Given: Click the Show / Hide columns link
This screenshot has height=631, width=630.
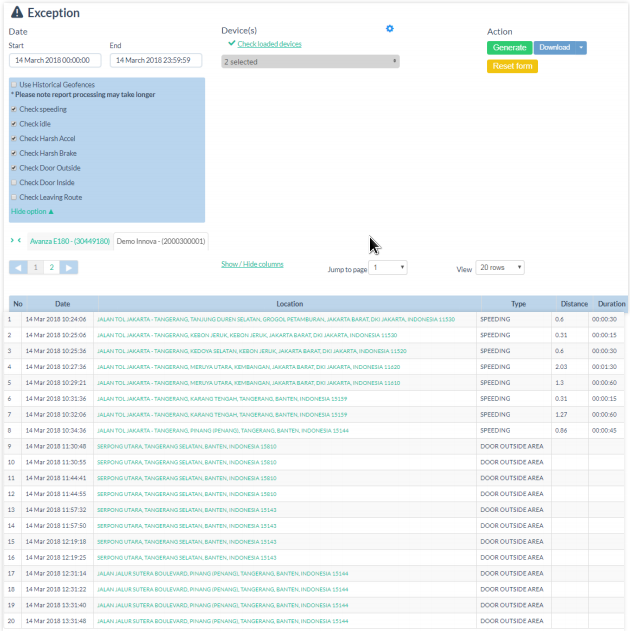Looking at the screenshot, I should click(252, 264).
